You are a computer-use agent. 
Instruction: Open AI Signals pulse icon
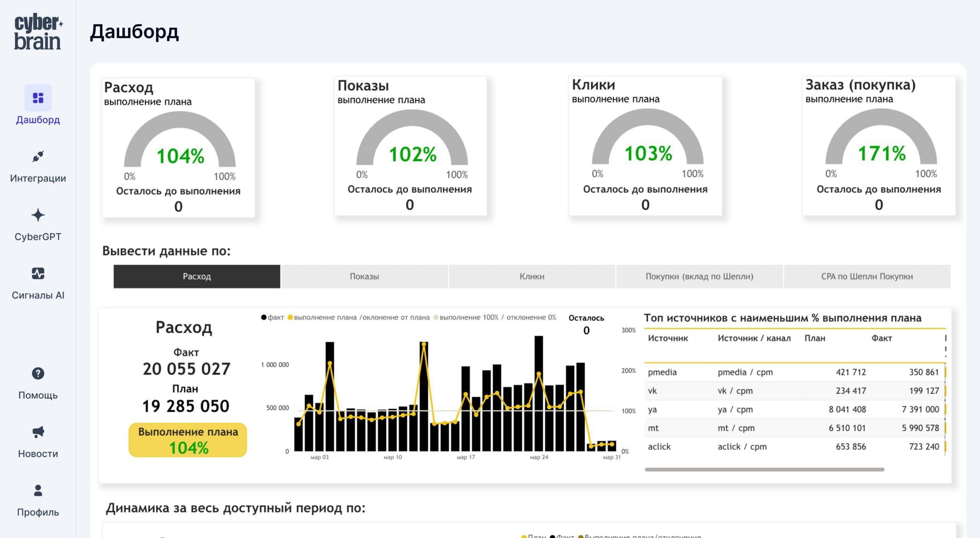pyautogui.click(x=38, y=274)
